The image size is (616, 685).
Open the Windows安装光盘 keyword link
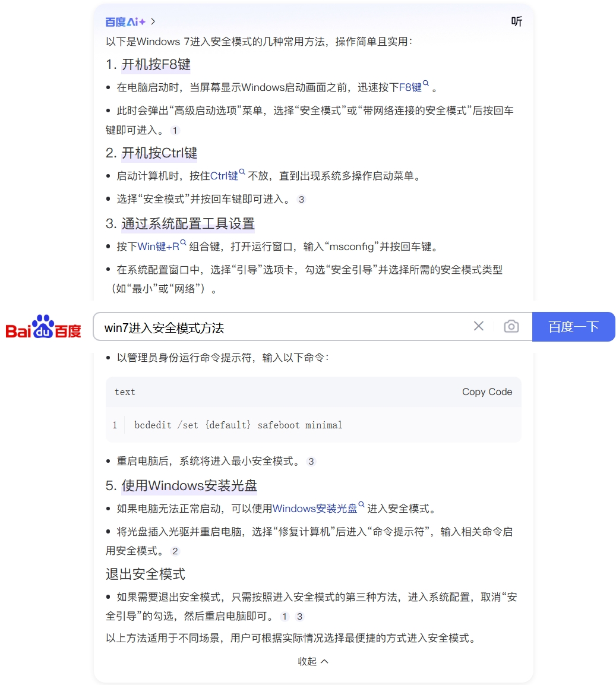[x=315, y=509]
